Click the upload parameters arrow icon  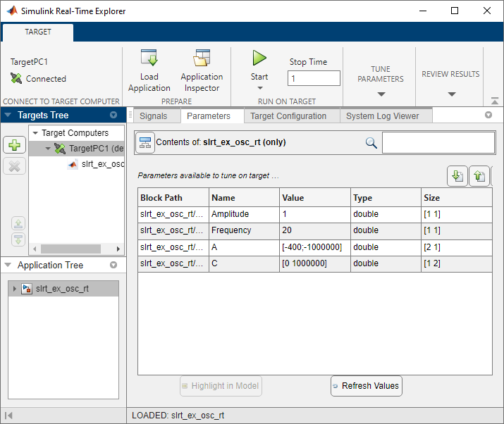(479, 176)
